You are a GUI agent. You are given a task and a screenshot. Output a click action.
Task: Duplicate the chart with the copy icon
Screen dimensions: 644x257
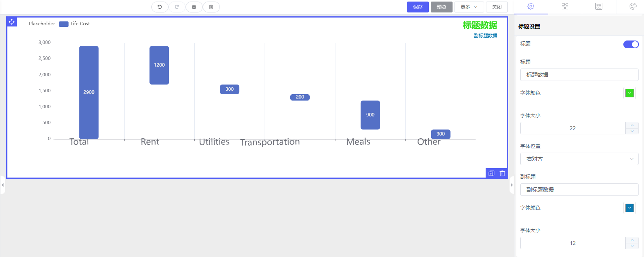491,174
